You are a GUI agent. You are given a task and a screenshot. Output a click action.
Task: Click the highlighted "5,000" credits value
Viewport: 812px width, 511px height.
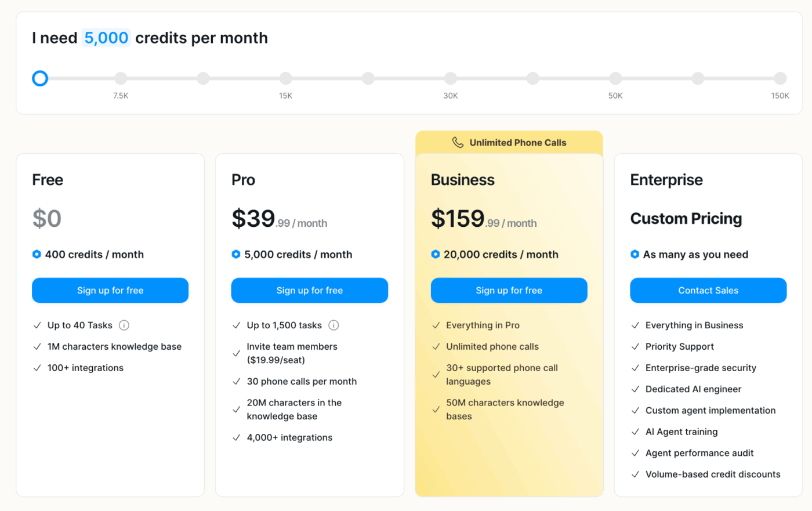(106, 38)
